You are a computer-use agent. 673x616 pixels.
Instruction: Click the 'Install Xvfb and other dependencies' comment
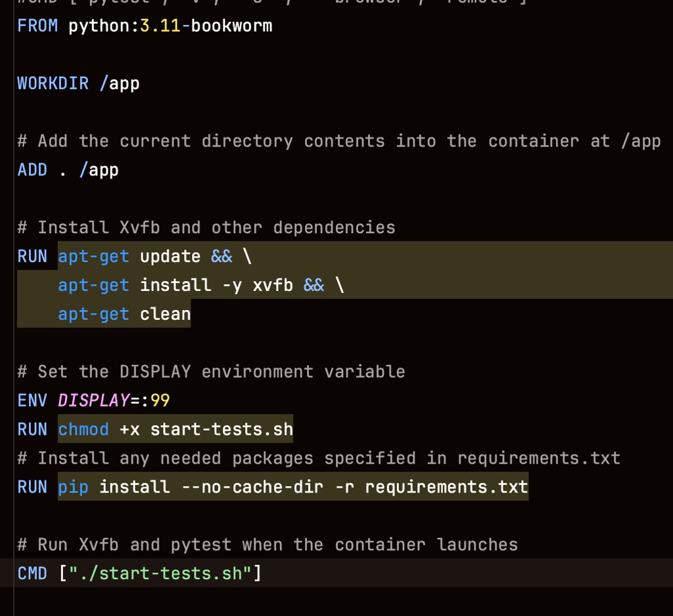(206, 227)
